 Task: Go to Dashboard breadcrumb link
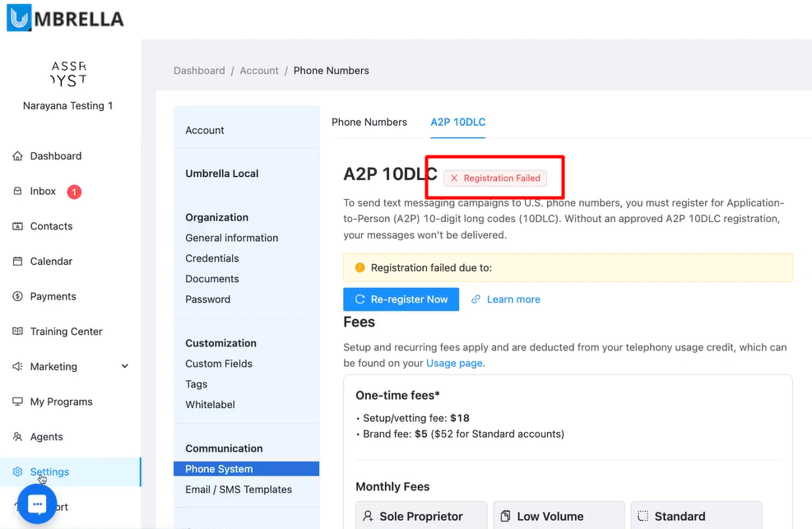(199, 71)
